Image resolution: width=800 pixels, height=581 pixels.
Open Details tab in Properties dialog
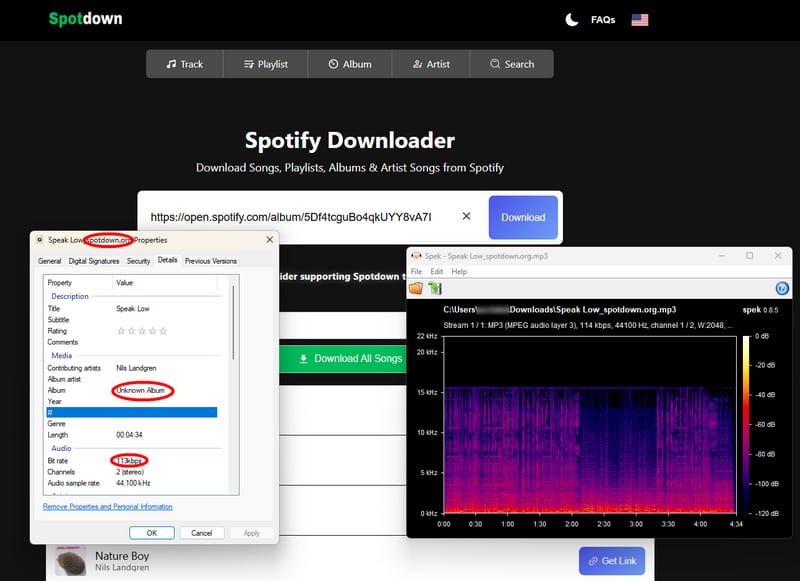pyautogui.click(x=167, y=260)
